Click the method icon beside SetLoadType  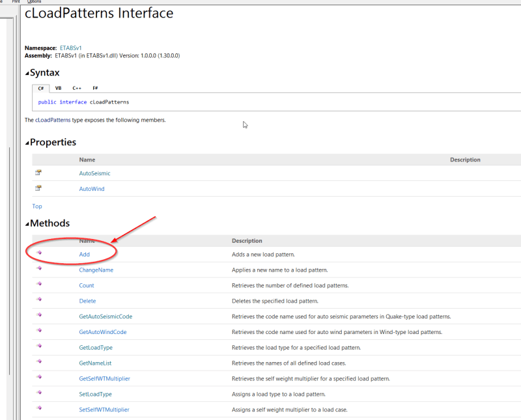coord(39,393)
